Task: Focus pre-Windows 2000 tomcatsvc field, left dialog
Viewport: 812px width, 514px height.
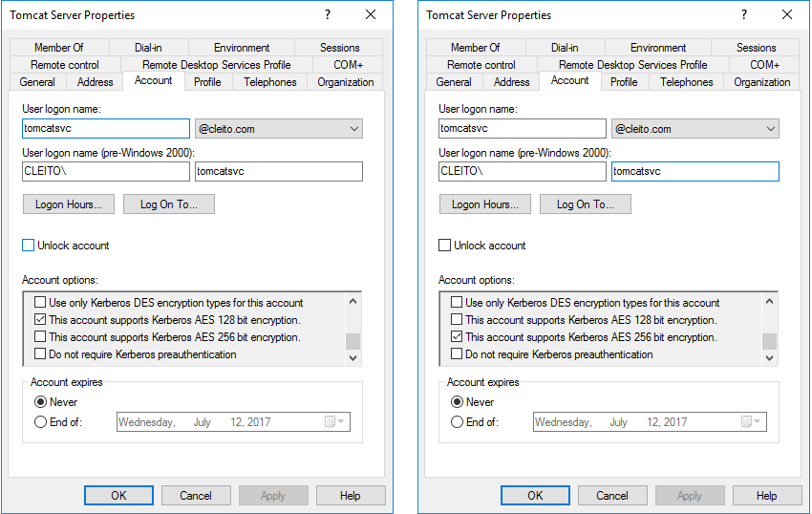Action: pos(279,172)
